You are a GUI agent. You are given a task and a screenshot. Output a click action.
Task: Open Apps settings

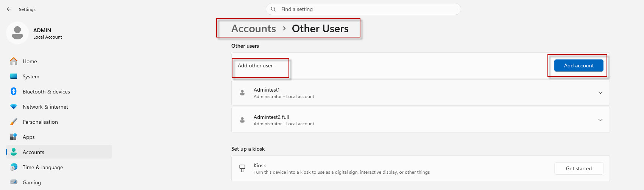(59, 137)
